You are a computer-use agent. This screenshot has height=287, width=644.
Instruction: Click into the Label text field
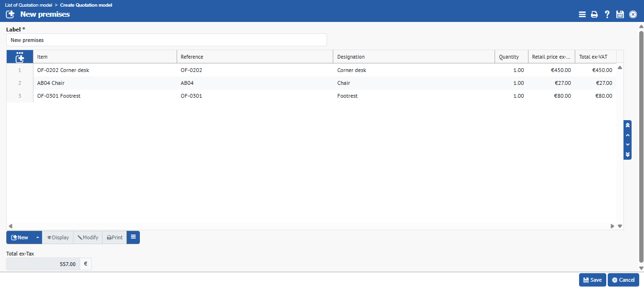pyautogui.click(x=166, y=40)
